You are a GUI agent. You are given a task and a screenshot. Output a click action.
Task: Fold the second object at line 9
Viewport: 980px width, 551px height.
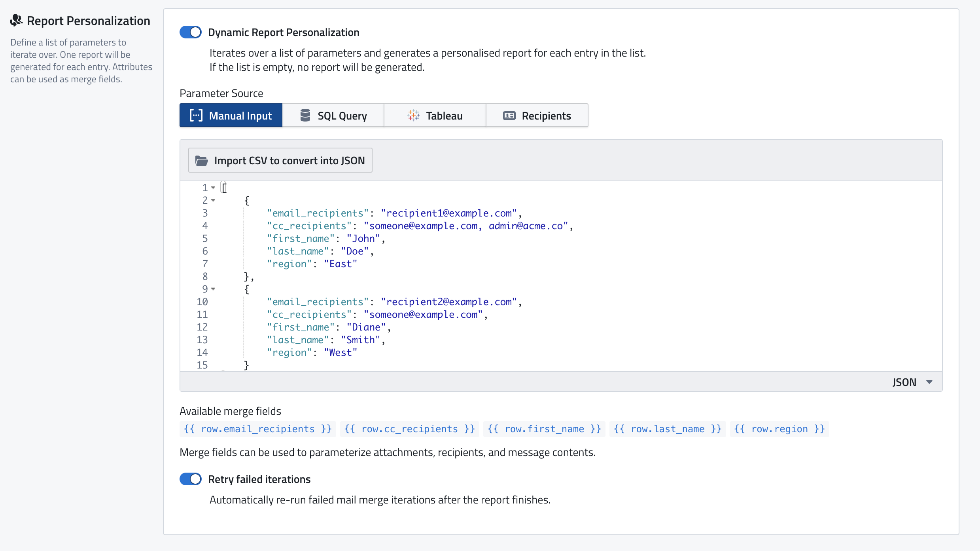(213, 289)
